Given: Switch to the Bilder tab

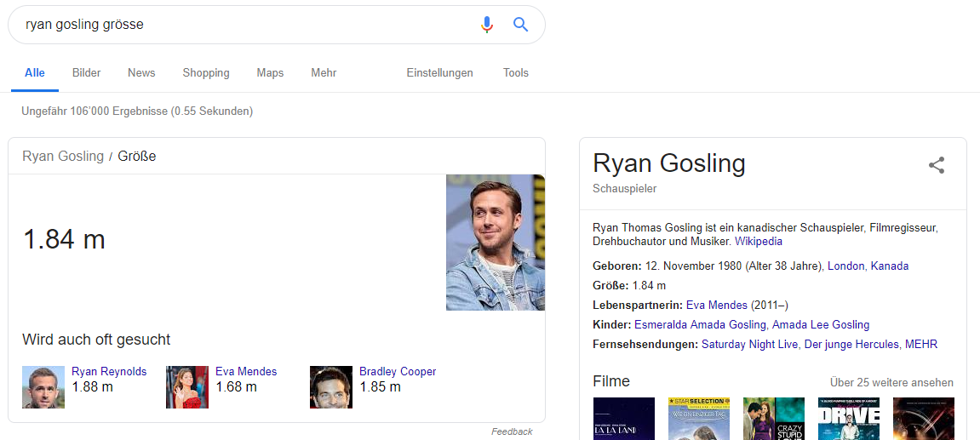Looking at the screenshot, I should tap(86, 73).
